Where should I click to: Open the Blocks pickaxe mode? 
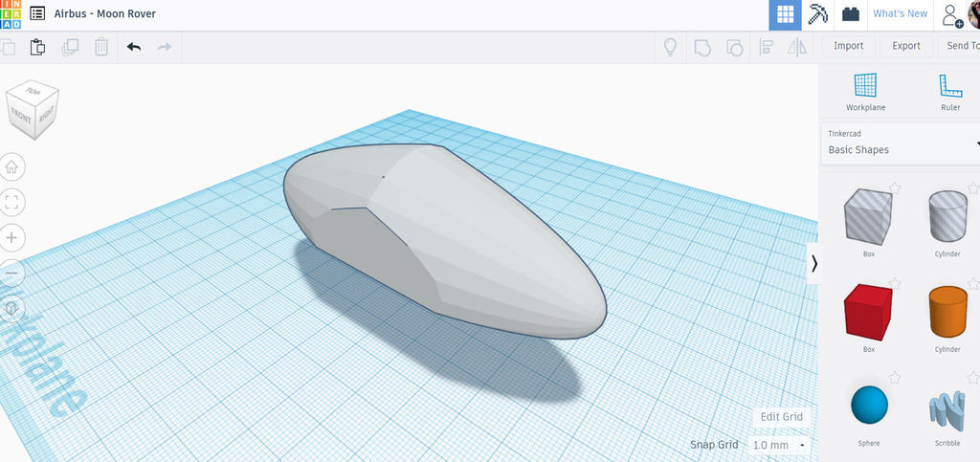pyautogui.click(x=817, y=14)
